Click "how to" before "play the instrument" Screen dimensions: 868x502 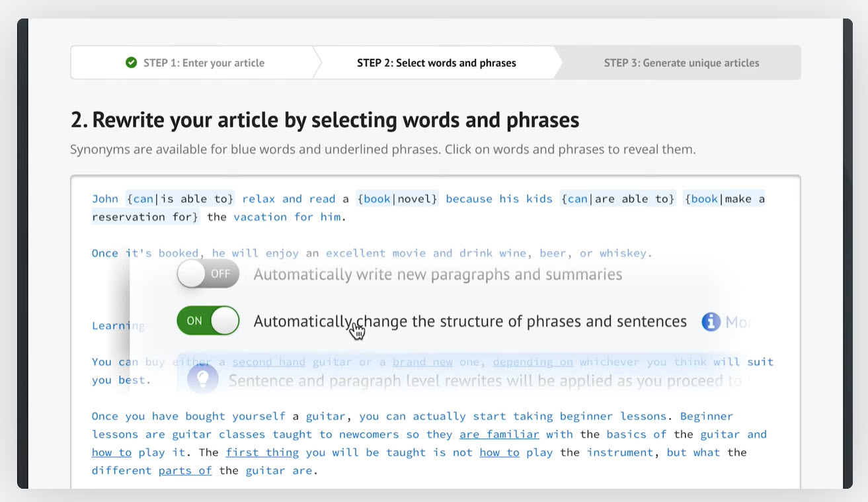pos(499,452)
